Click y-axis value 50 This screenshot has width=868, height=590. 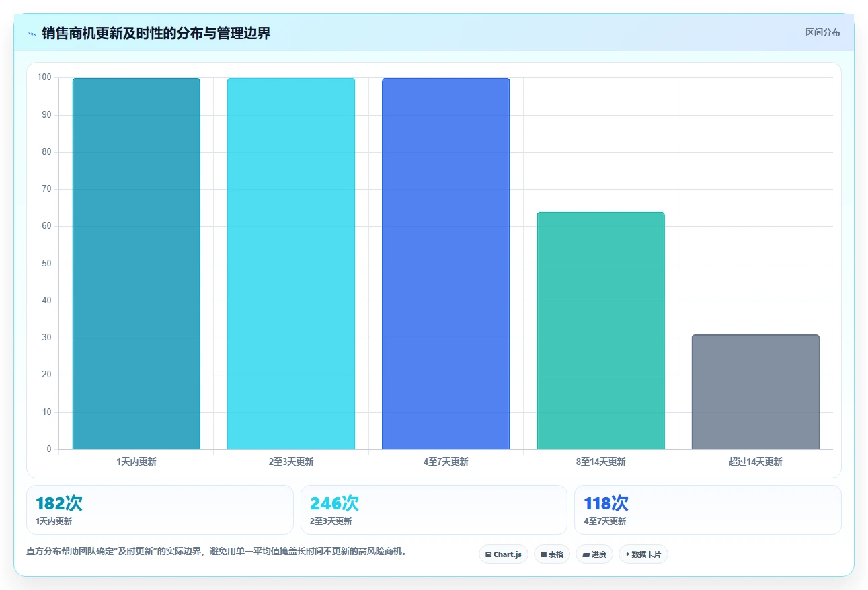pos(46,264)
